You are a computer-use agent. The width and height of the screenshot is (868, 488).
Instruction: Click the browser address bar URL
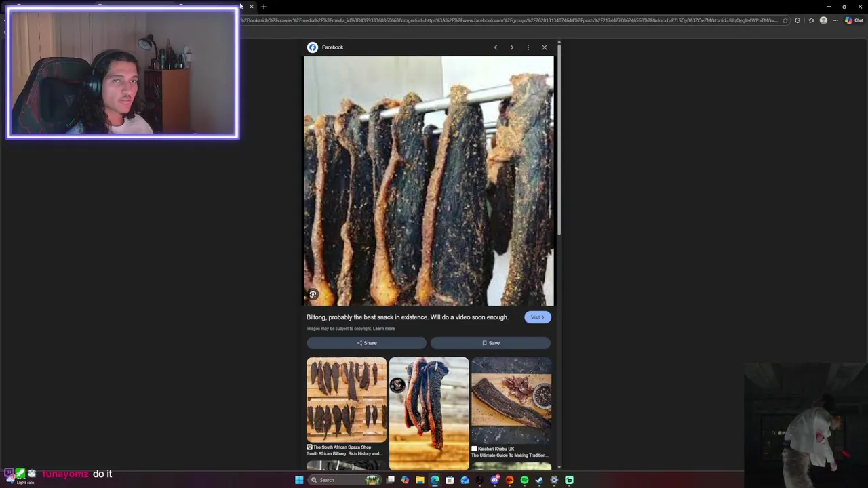click(509, 20)
